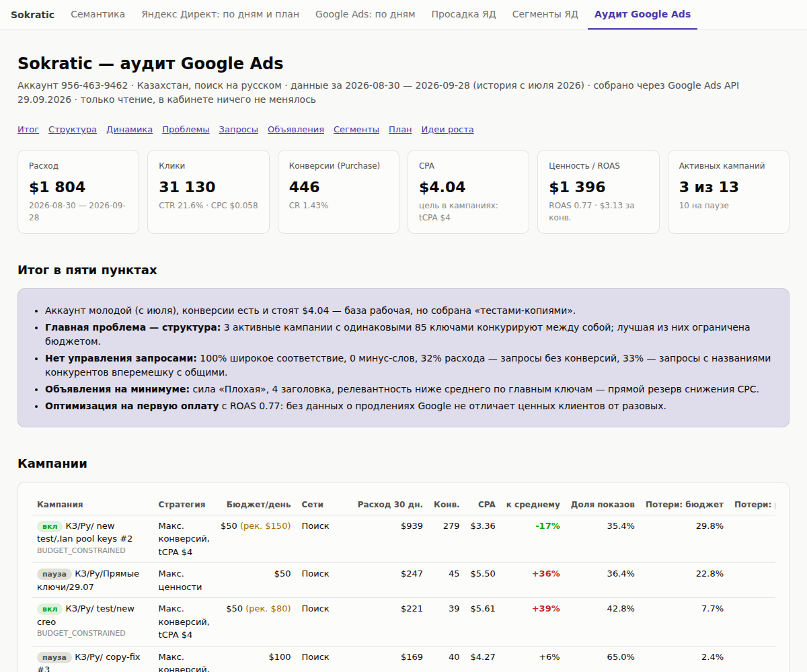Open the Идеи роста link
The image size is (807, 672).
coord(448,130)
